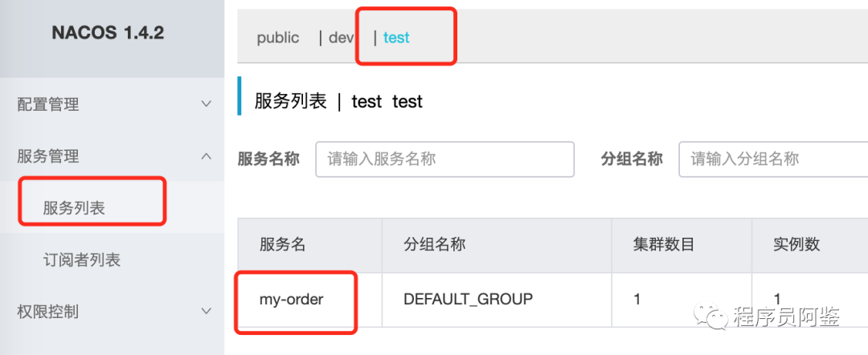Select the test namespace tab
Viewport: 868px width, 355px height.
coord(396,38)
